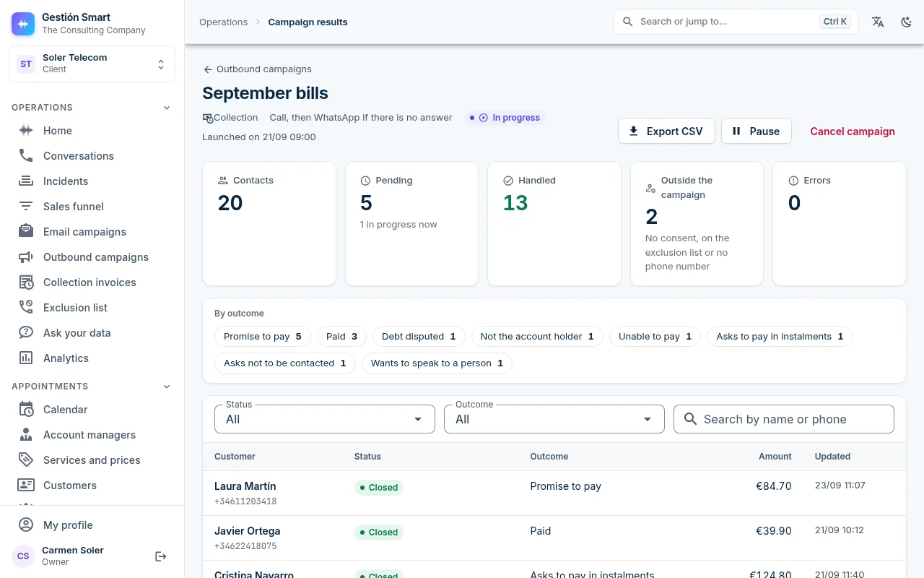Screen dimensions: 924x578
Task: Open the Soler Telecom client switcher
Action: pos(92,64)
